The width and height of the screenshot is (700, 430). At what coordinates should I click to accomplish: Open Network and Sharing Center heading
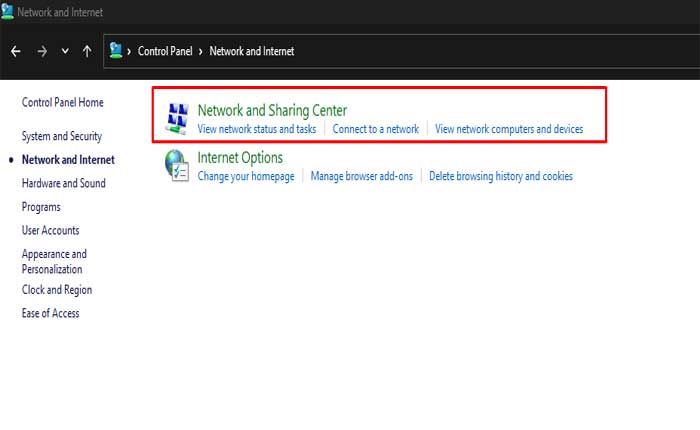point(272,110)
